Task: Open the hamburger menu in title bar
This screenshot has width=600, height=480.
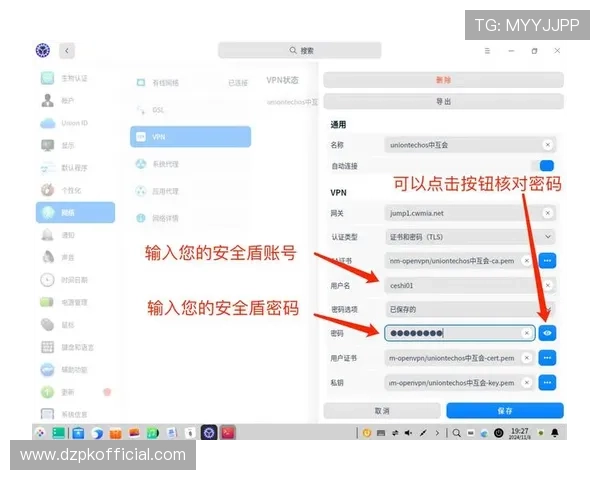Action: (x=487, y=51)
